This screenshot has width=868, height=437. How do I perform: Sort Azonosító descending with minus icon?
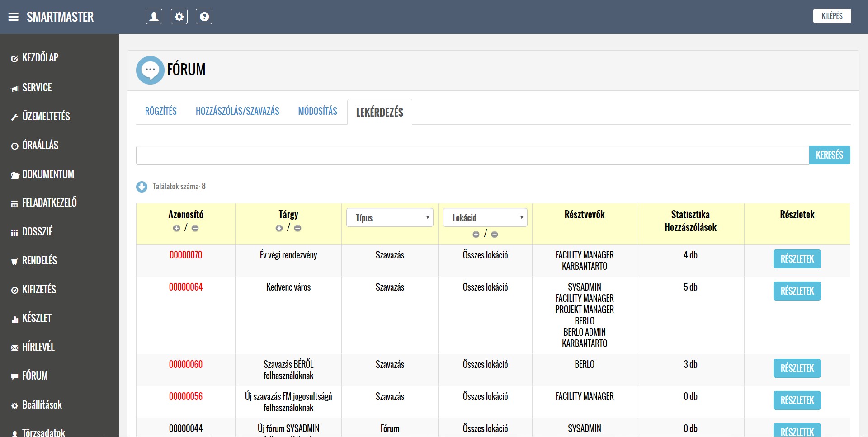[x=195, y=228]
